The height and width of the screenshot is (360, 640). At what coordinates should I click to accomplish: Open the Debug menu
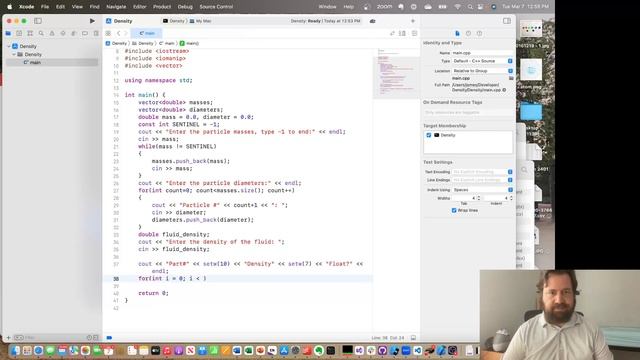click(x=185, y=7)
